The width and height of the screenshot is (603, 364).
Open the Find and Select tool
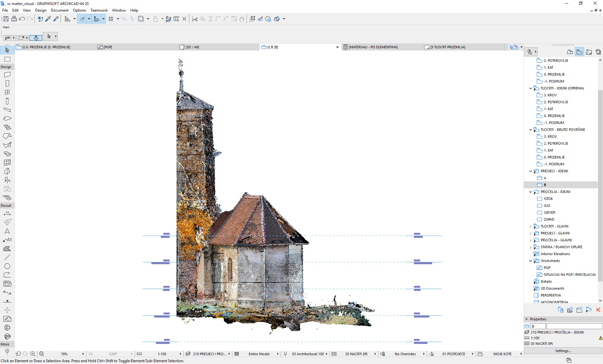[x=40, y=19]
